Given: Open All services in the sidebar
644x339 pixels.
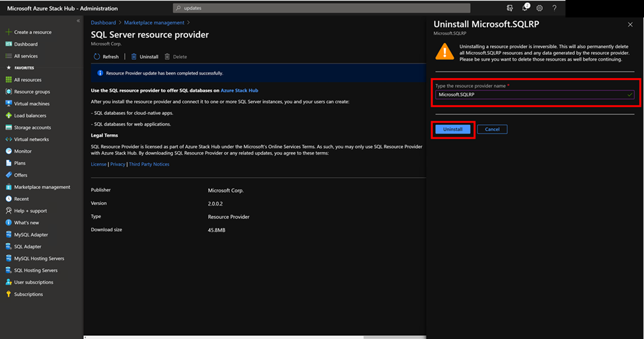Looking at the screenshot, I should (26, 56).
